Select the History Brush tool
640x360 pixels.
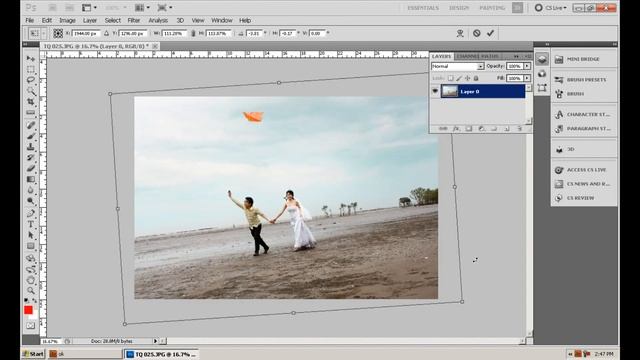[31, 158]
